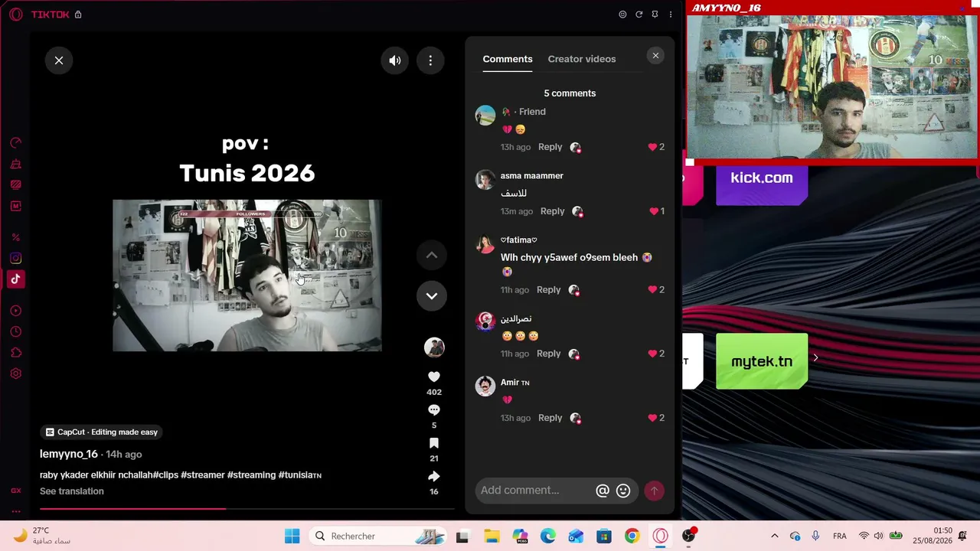This screenshot has height=551, width=980.
Task: Open the TikTok panel three-dot menu
Action: coord(671,15)
